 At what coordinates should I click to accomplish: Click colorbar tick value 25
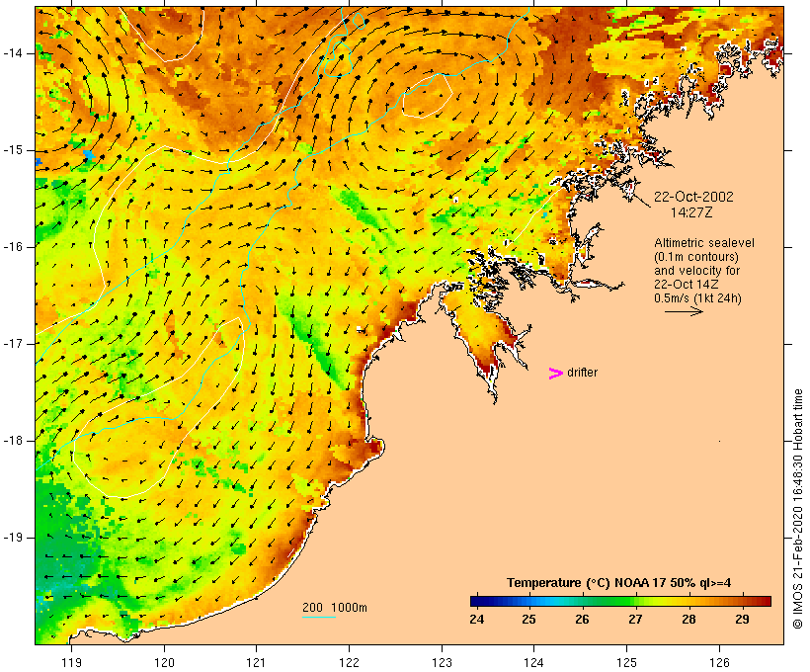tap(528, 619)
